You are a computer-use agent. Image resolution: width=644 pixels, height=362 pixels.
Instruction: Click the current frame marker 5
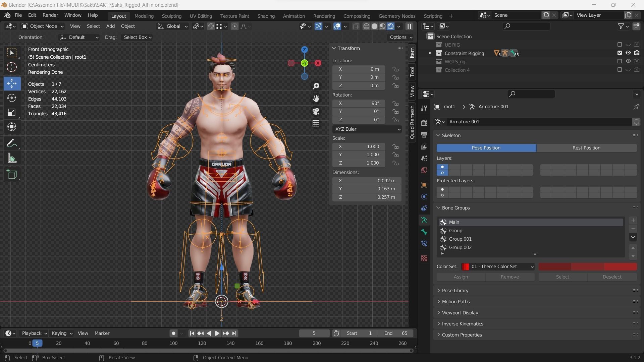tap(37, 343)
